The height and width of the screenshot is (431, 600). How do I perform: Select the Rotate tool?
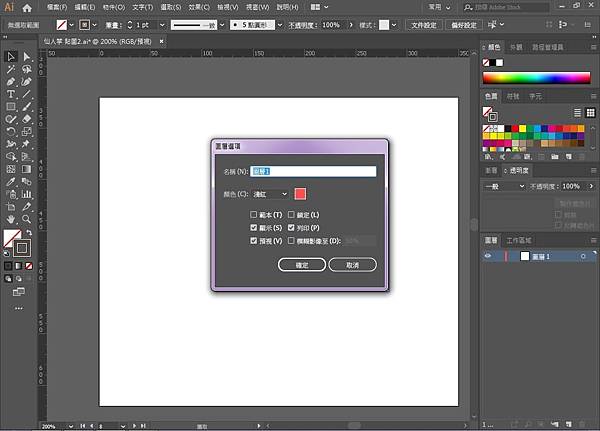tap(11, 132)
